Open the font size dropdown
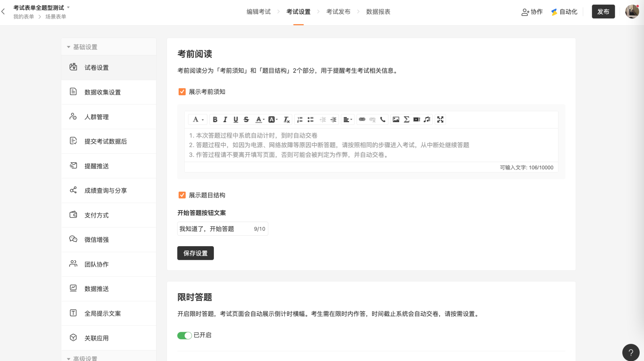Screen dimensions: 644x361 coord(198,119)
